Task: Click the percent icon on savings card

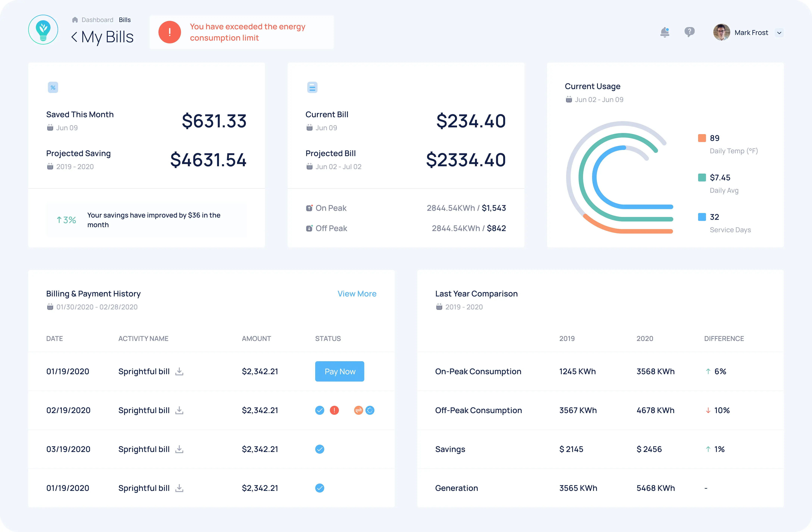Action: click(x=53, y=87)
